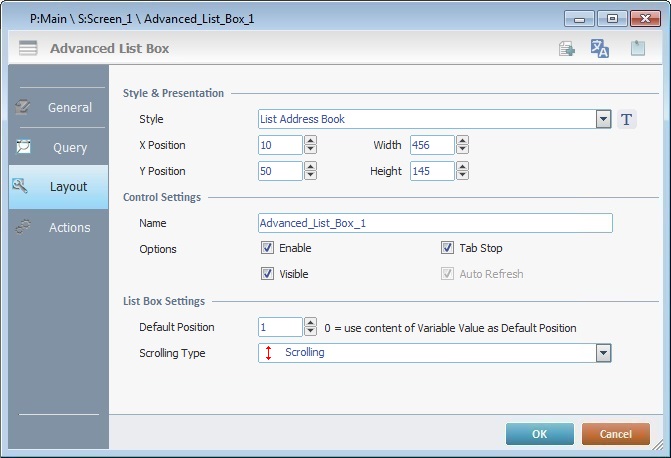Click the Actions tab link icon
The height and width of the screenshot is (458, 671).
[x=24, y=227]
